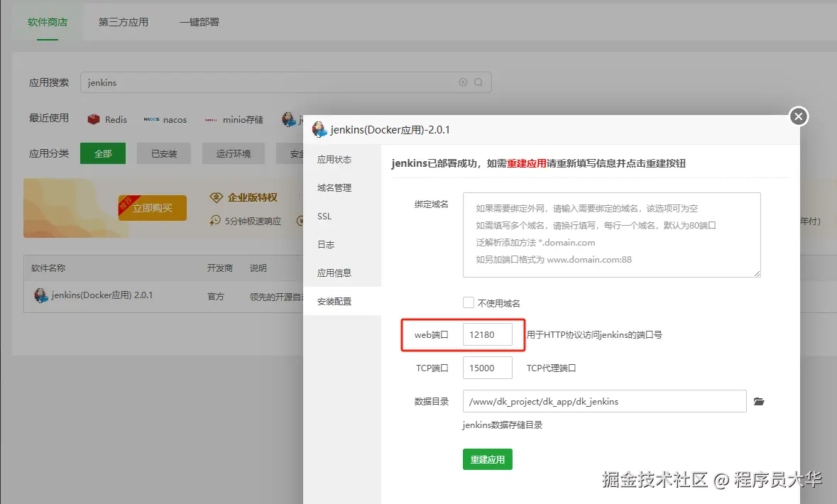Click the 开发商 column header
Viewport: 837px width, 504px height.
220,268
